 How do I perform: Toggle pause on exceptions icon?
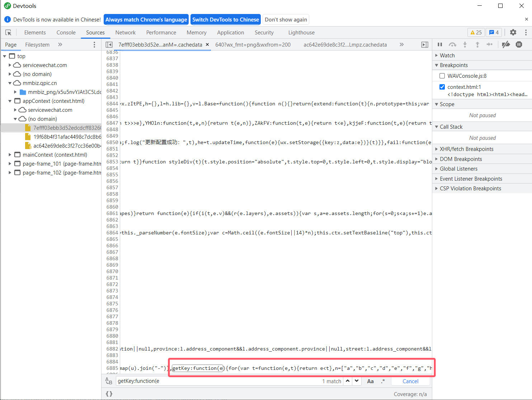pyautogui.click(x=519, y=44)
